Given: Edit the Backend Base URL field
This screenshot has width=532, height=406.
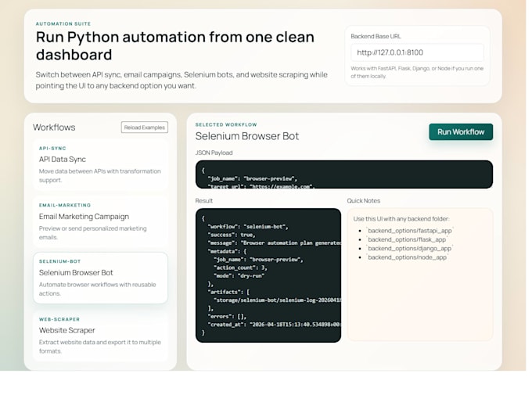Looking at the screenshot, I should pyautogui.click(x=417, y=52).
